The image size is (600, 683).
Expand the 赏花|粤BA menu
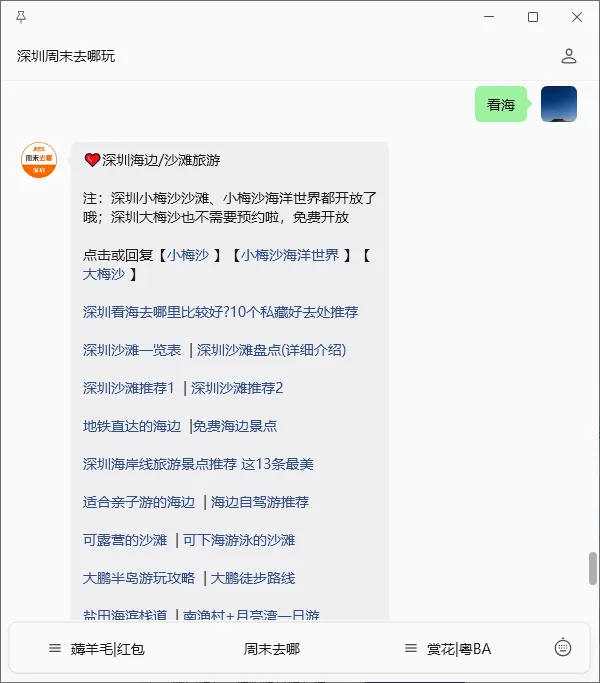click(x=447, y=649)
